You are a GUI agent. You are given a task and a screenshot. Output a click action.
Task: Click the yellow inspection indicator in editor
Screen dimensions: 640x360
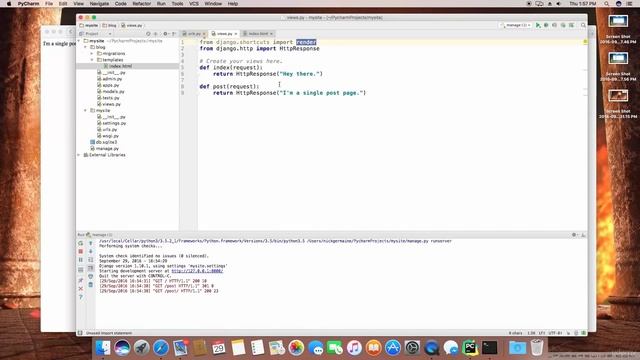click(x=585, y=42)
